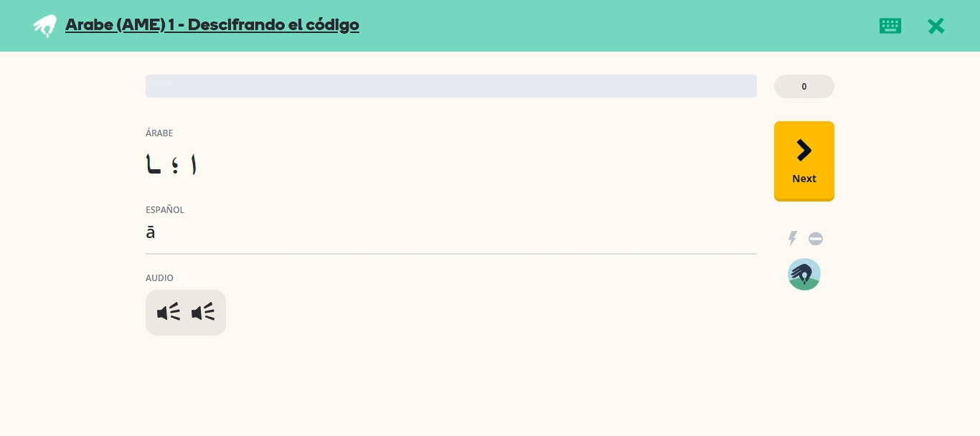Close the learning session with the X
Screen dimensions: 980x436
[936, 26]
